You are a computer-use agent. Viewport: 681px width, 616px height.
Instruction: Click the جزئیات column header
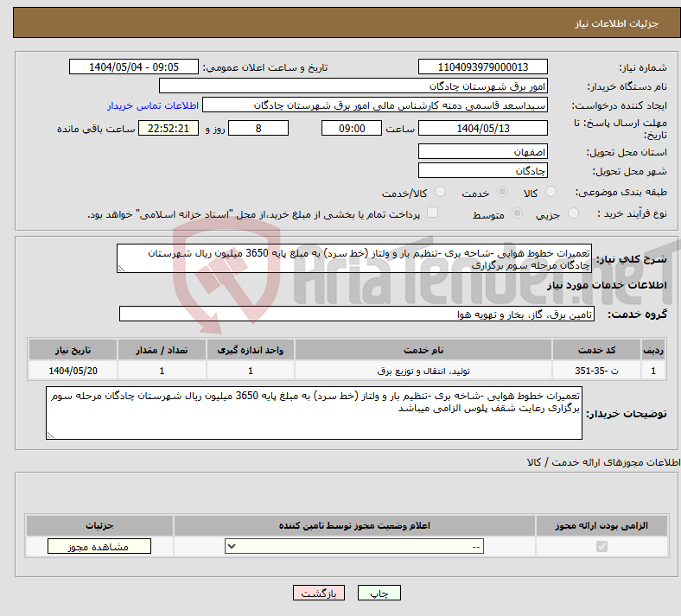[x=99, y=525]
